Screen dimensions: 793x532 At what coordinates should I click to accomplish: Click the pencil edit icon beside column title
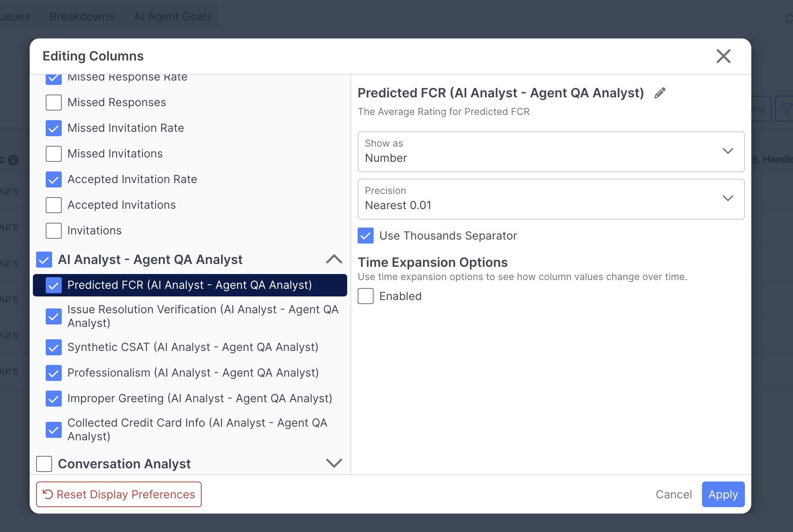click(659, 93)
